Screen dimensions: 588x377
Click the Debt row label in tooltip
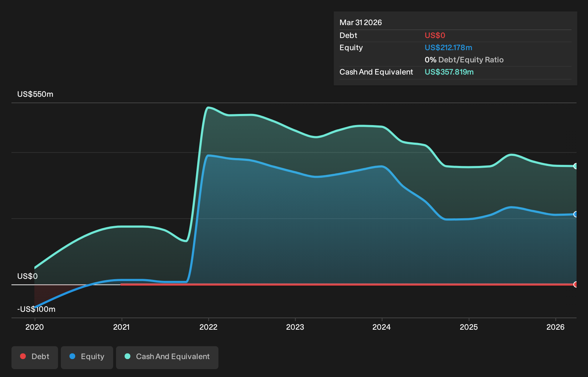point(348,35)
